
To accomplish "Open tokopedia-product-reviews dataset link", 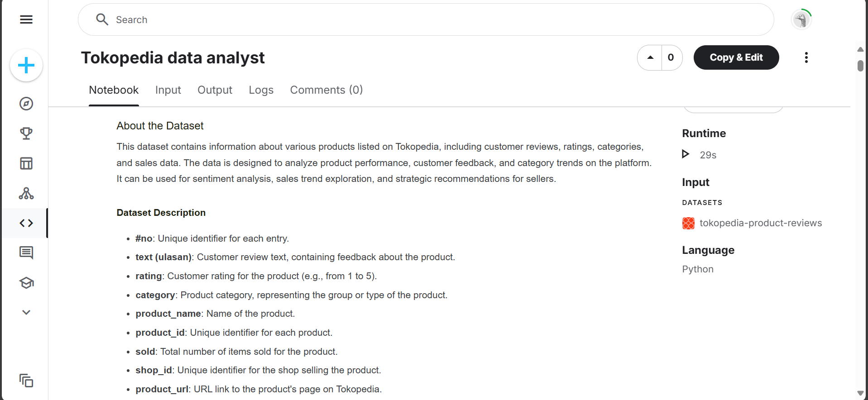I will click(x=761, y=223).
